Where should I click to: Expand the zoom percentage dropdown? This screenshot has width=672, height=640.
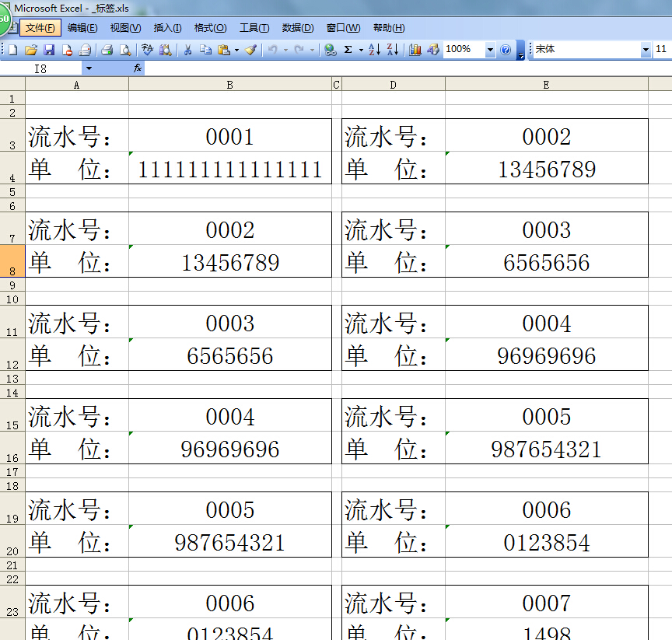[490, 50]
